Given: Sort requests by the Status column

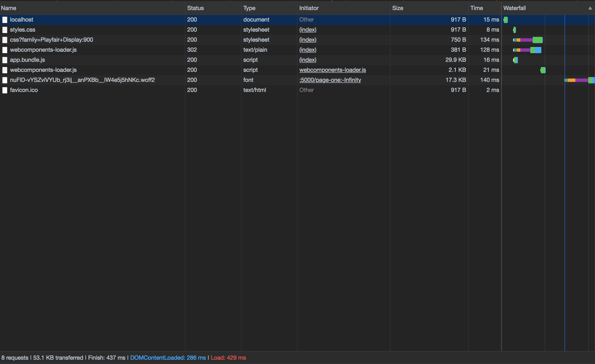Looking at the screenshot, I should [195, 8].
